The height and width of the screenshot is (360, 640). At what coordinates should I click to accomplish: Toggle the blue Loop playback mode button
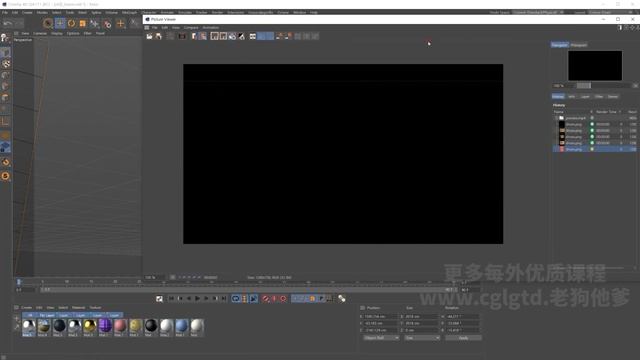[x=236, y=299]
